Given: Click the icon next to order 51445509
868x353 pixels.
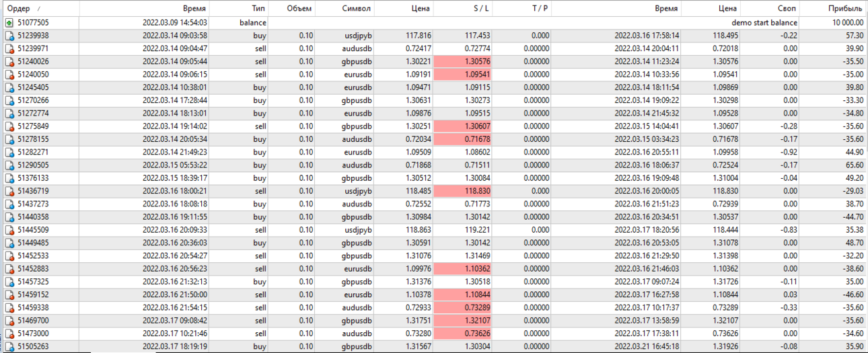Looking at the screenshot, I should pyautogui.click(x=9, y=230).
